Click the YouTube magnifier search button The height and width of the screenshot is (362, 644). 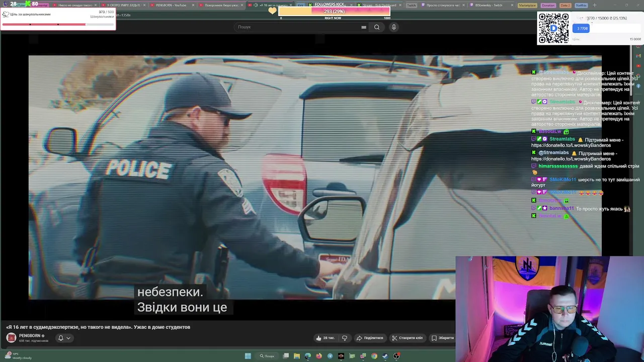point(377,27)
